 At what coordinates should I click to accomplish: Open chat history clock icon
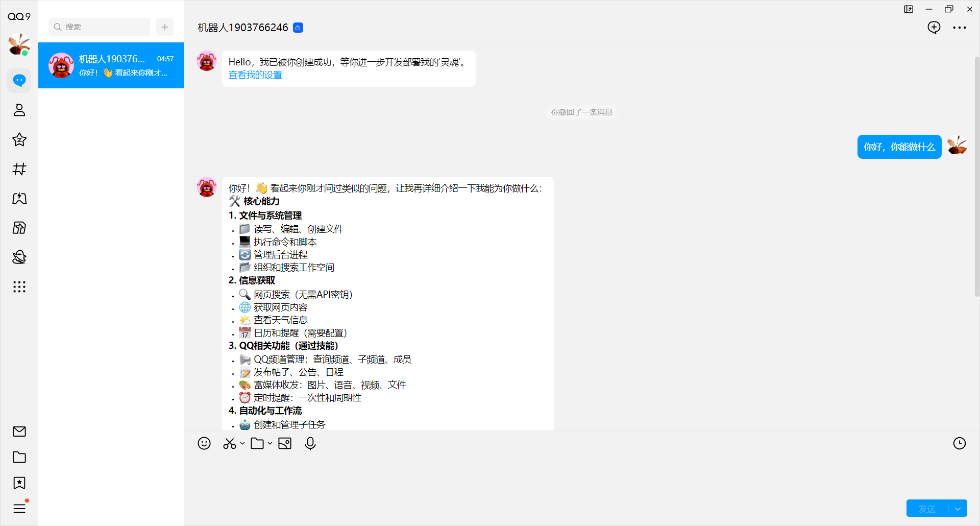click(959, 443)
